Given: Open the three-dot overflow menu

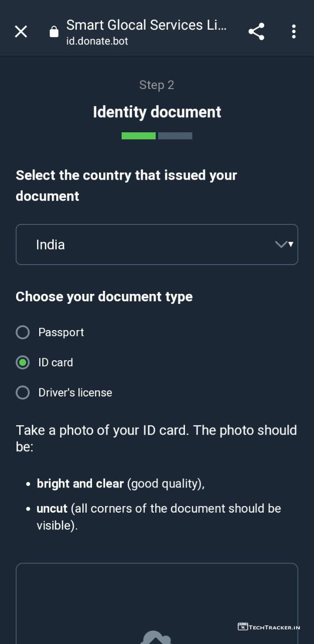Looking at the screenshot, I should point(294,32).
